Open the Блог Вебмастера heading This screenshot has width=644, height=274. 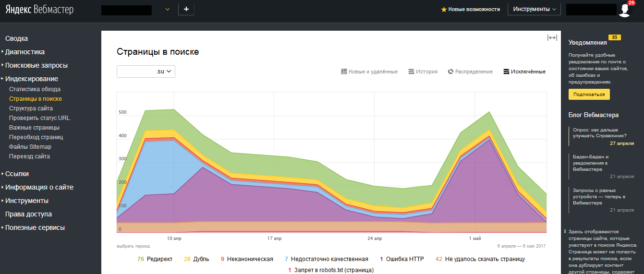(594, 115)
